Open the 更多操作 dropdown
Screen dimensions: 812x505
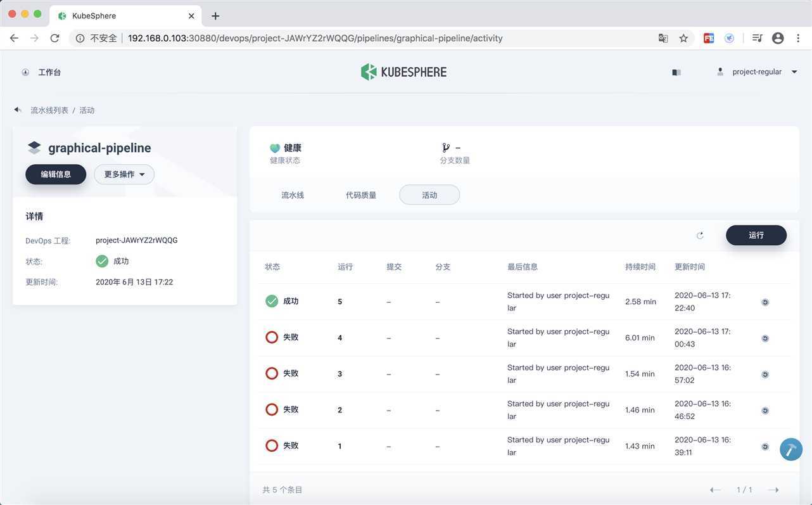click(x=124, y=174)
